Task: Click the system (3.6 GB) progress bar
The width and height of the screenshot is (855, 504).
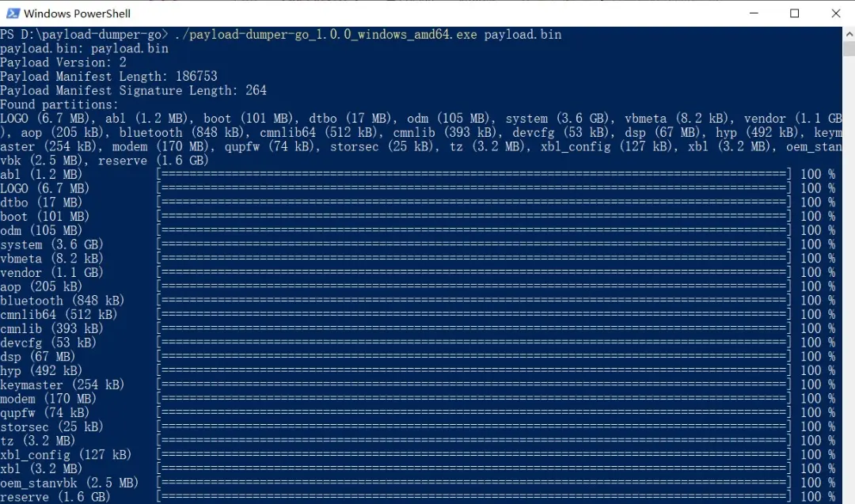Action: click(473, 244)
